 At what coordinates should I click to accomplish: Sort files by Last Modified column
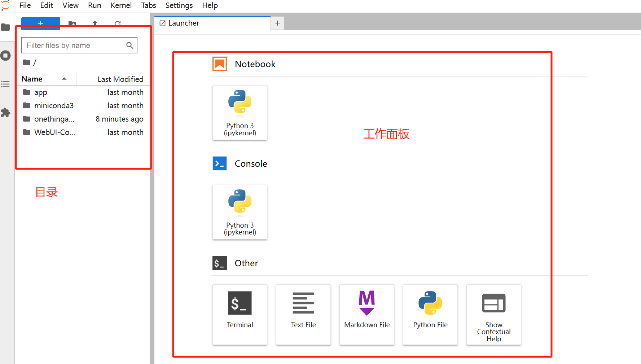tap(113, 79)
